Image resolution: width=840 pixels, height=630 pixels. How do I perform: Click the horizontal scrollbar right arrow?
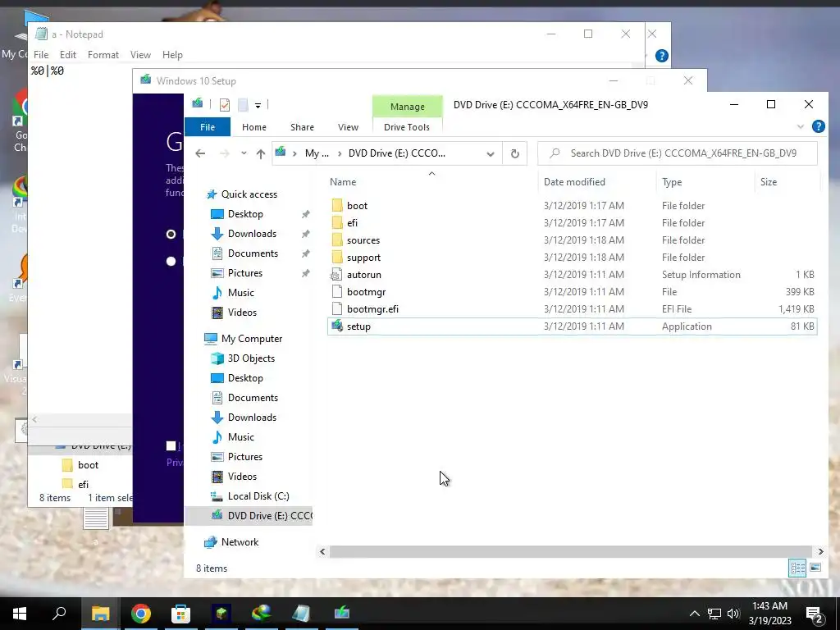[820, 551]
